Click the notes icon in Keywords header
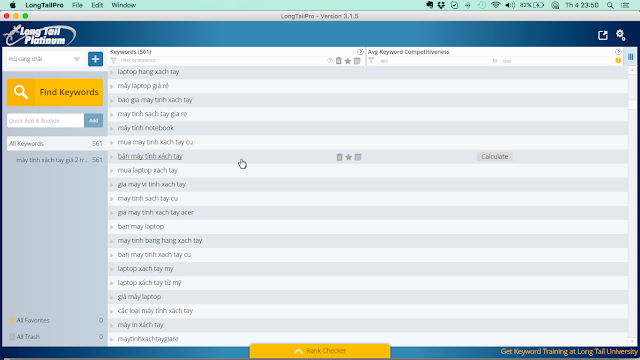Image resolution: width=640 pixels, height=360 pixels. point(357,61)
